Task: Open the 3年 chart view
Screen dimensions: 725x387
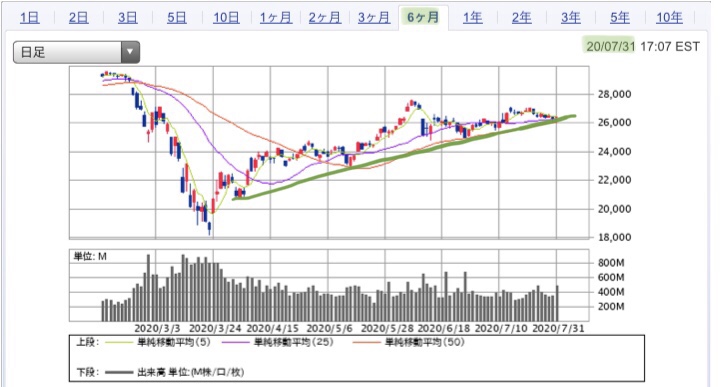Action: pos(571,18)
